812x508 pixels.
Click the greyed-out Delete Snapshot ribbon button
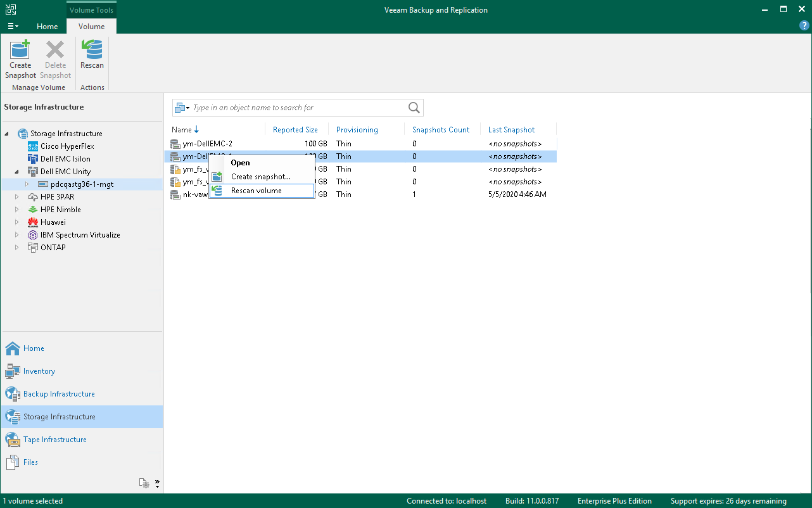pos(55,60)
